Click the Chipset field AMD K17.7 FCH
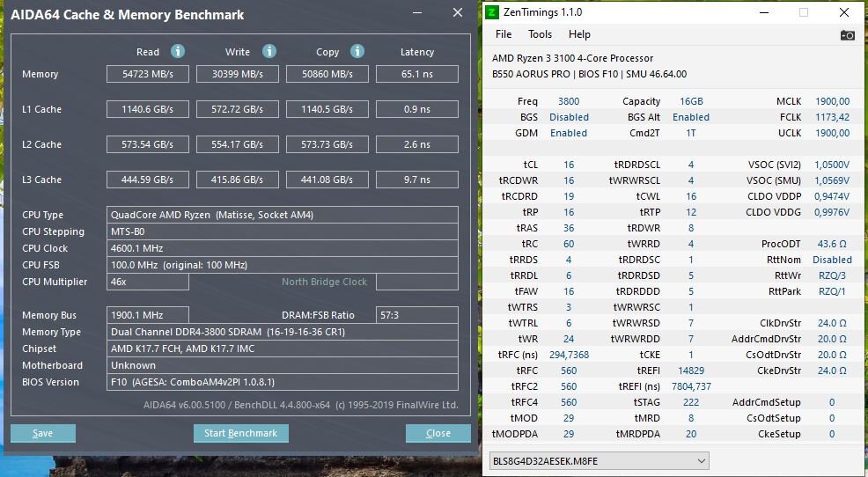868x477 pixels. tap(283, 348)
